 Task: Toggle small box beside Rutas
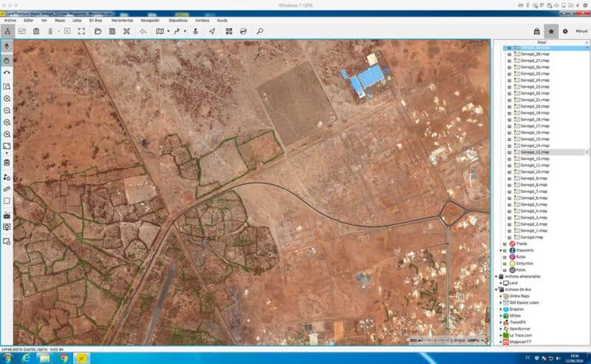pos(505,257)
